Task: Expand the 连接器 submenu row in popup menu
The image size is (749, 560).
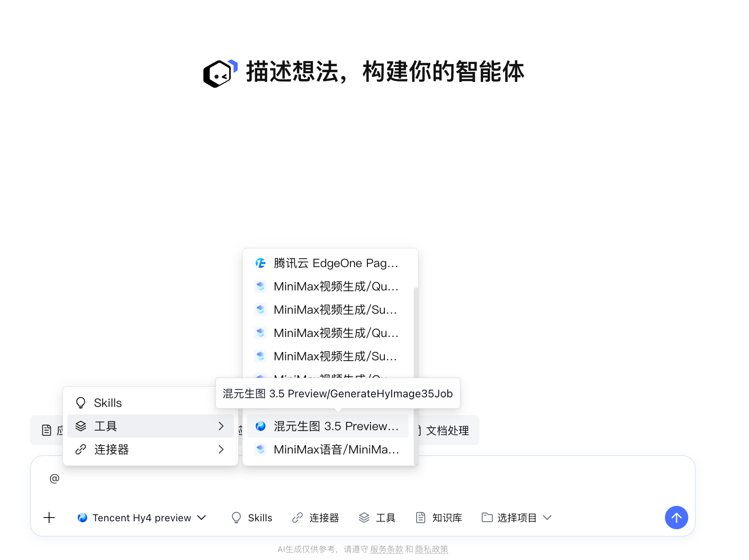Action: [x=150, y=449]
